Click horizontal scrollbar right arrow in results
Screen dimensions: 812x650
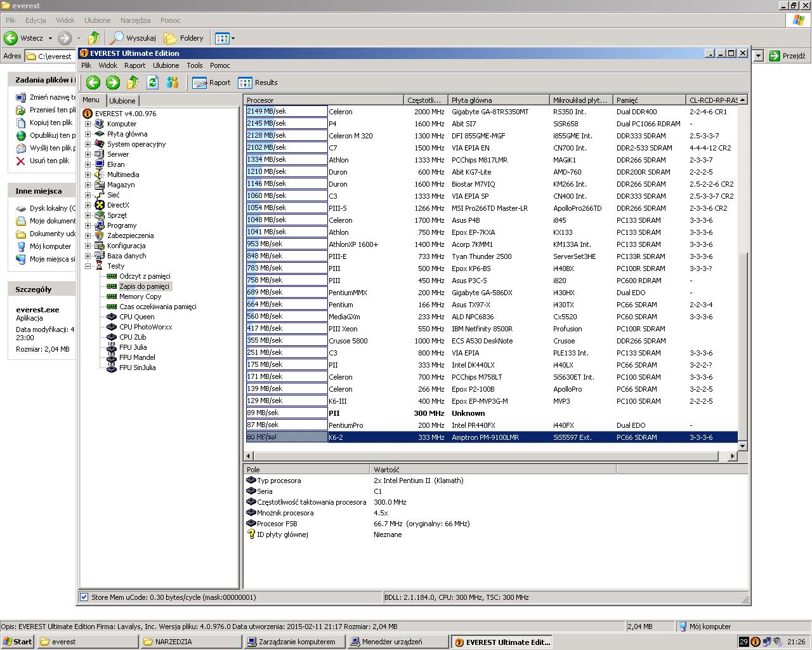pos(732,456)
